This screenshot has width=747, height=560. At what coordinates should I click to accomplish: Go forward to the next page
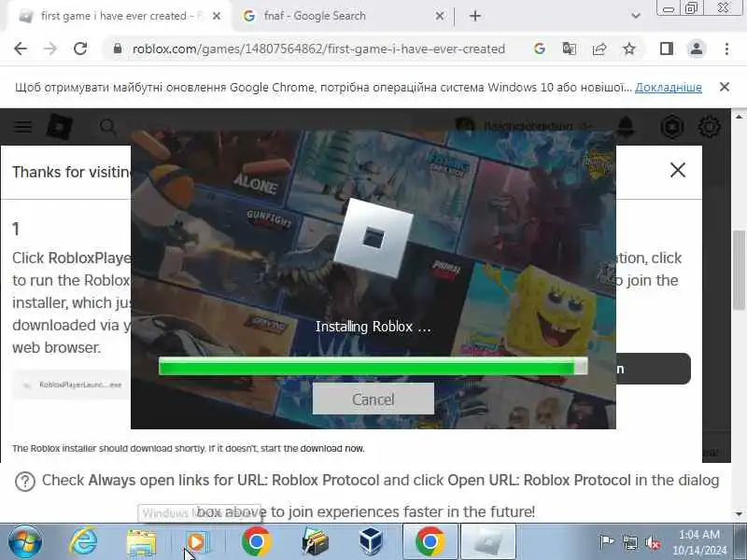tap(50, 49)
